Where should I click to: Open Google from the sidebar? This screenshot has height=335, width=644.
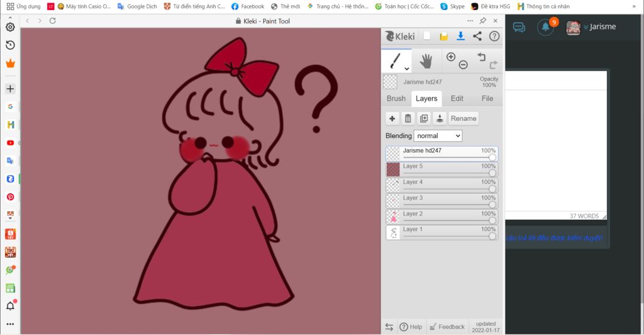click(10, 106)
